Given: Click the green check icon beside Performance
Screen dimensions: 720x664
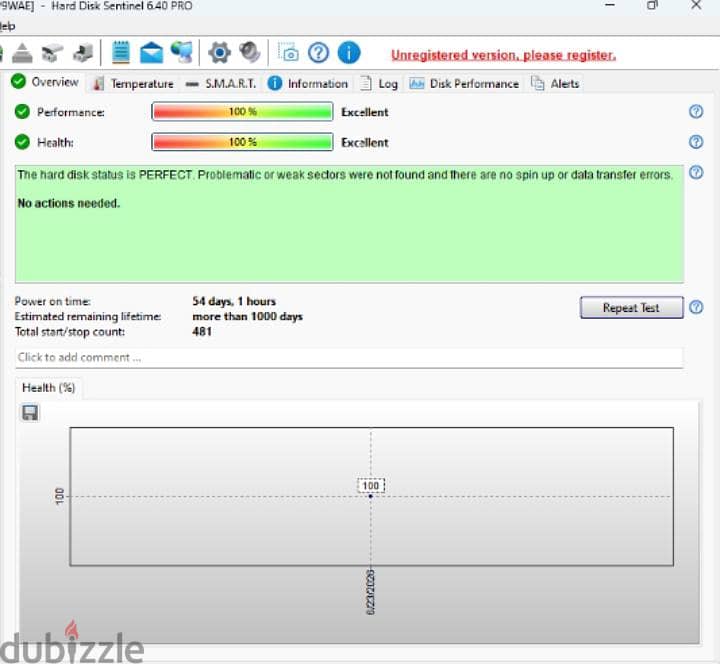Looking at the screenshot, I should point(22,112).
